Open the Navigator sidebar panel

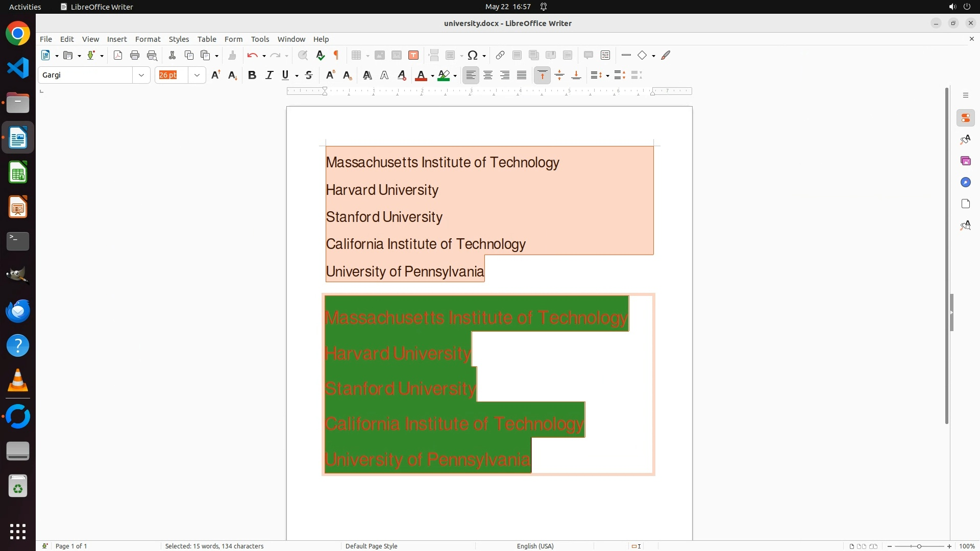tap(965, 182)
